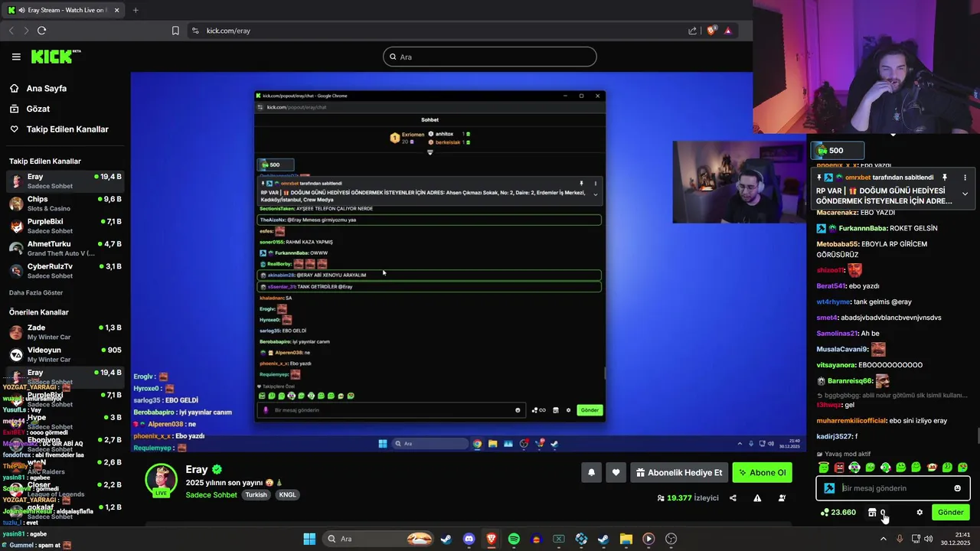Viewport: 980px width, 551px height.
Task: Open the AhmetTurku channel
Action: coord(65,248)
